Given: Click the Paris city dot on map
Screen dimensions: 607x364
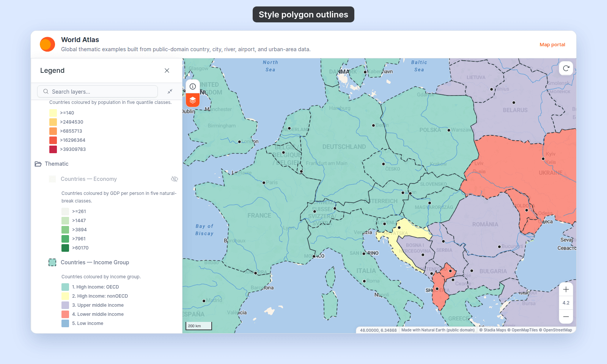Looking at the screenshot, I should pyautogui.click(x=264, y=183).
